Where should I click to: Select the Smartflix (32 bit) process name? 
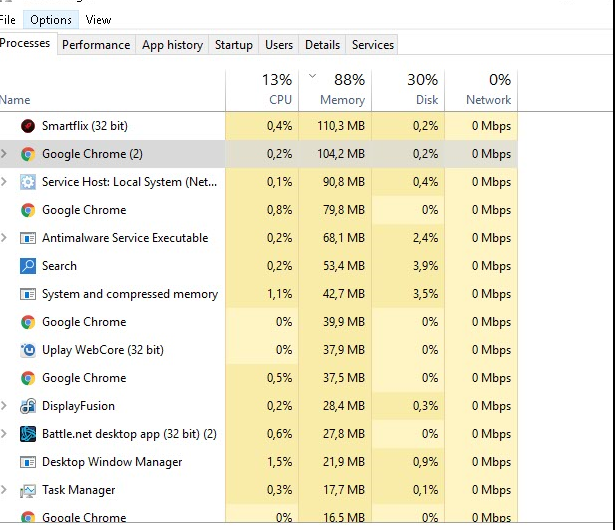85,126
